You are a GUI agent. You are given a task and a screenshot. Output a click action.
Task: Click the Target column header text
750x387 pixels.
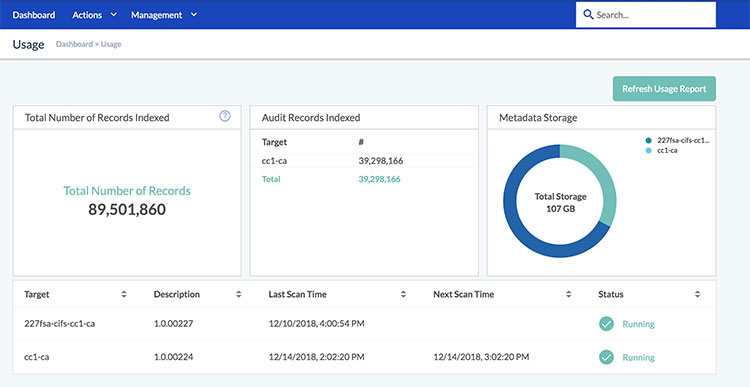(x=37, y=295)
